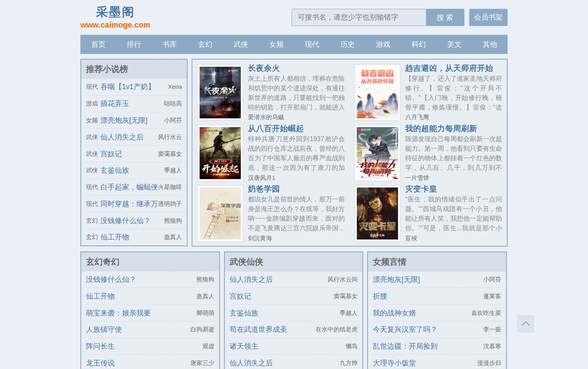
Task: Click the 我的超能力每周刷新 title link
Action: (441, 129)
